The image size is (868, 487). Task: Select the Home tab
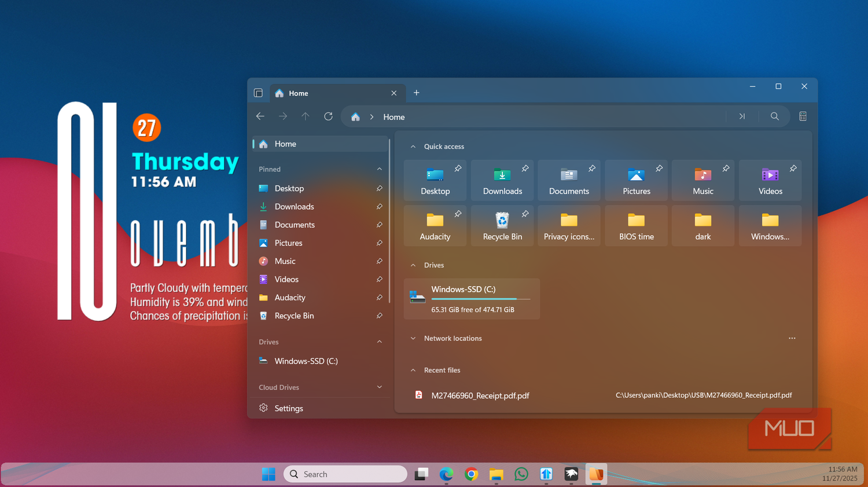[x=337, y=93]
